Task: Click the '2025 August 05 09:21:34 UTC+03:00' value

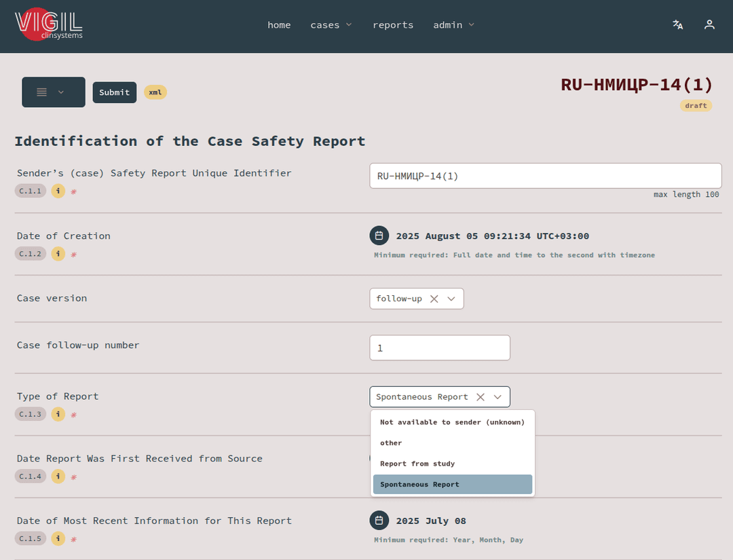Action: (492, 236)
